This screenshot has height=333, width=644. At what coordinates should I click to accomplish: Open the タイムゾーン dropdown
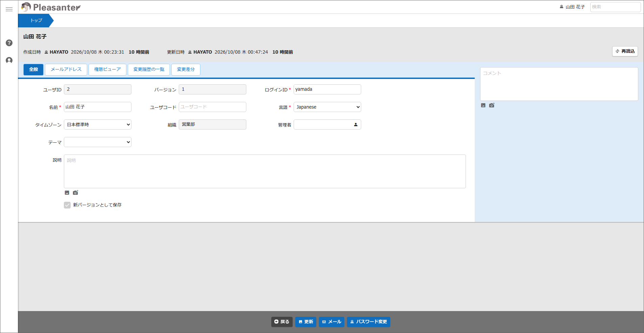[97, 124]
